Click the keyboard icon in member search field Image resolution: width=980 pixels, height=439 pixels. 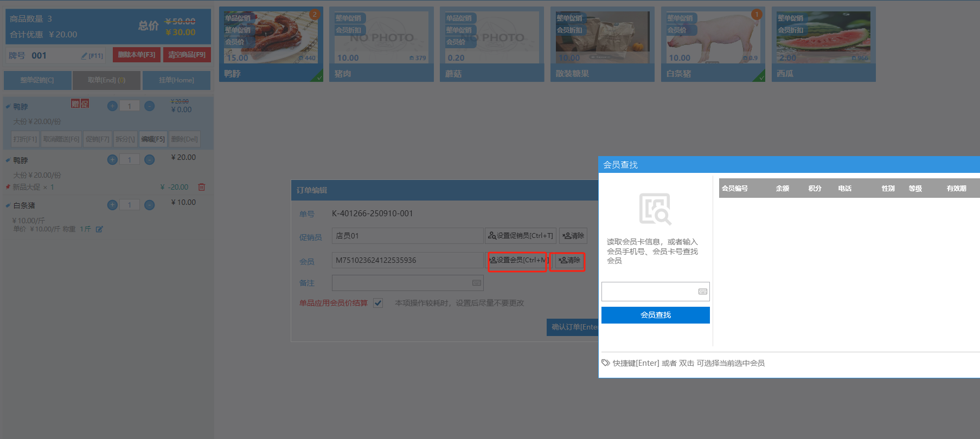pyautogui.click(x=702, y=292)
